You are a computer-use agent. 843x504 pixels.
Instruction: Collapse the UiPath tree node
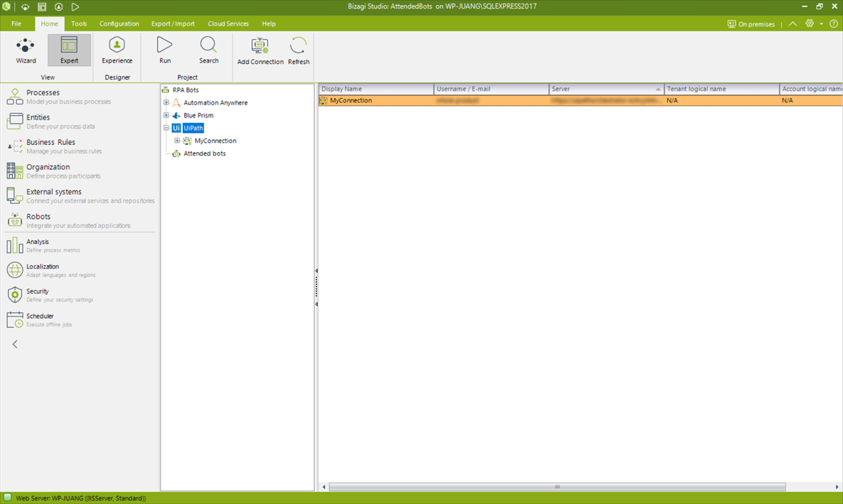166,128
